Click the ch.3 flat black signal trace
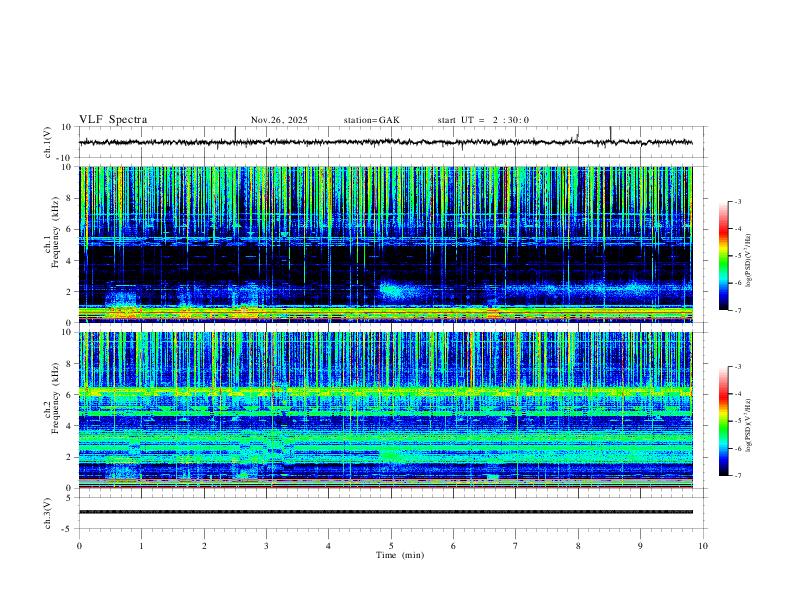The height and width of the screenshot is (612, 792). coord(385,512)
